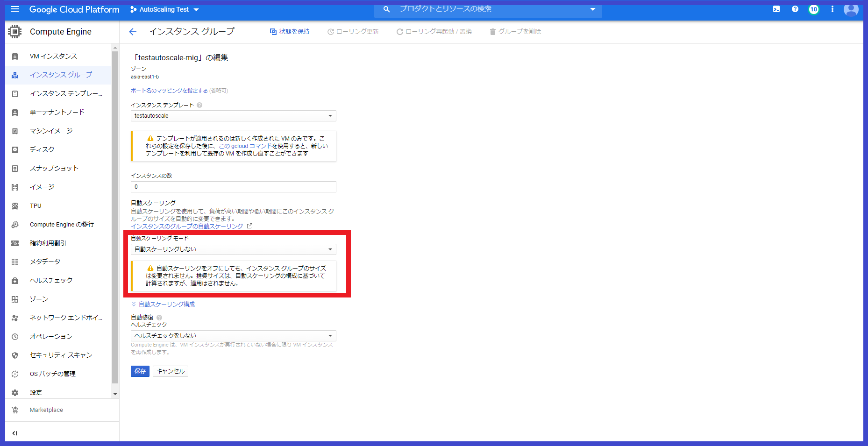Click the イメージ sidebar icon

click(x=15, y=187)
